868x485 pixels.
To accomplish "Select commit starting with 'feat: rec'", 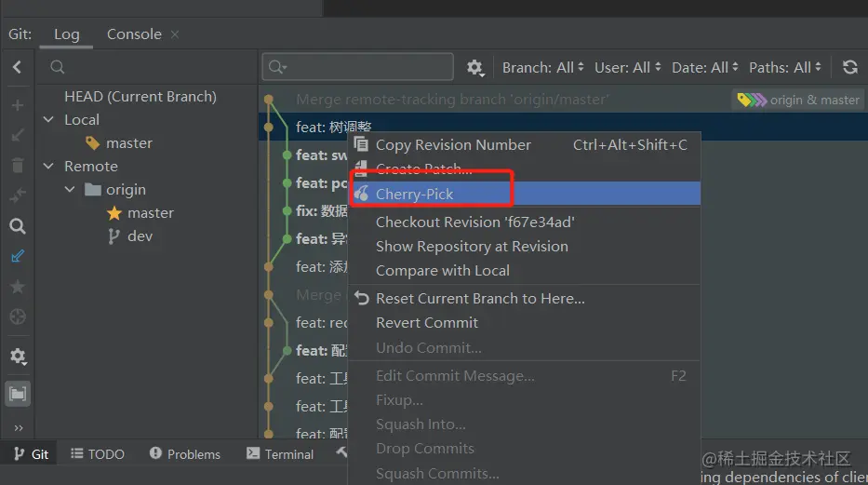I will pos(321,322).
